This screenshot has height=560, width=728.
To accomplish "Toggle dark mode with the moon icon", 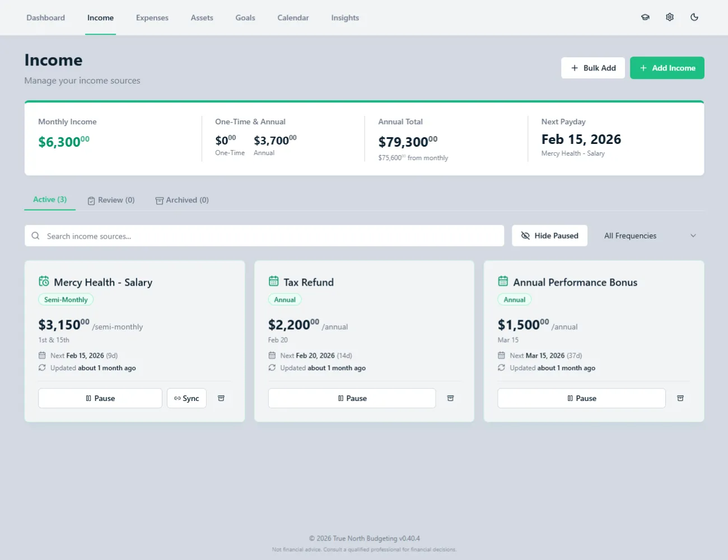I will pos(694,17).
